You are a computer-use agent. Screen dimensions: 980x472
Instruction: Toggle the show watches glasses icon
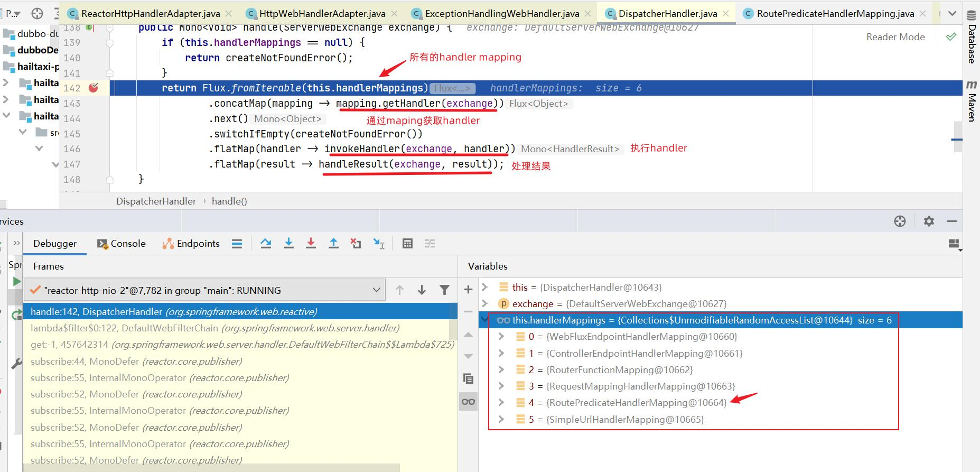point(468,401)
